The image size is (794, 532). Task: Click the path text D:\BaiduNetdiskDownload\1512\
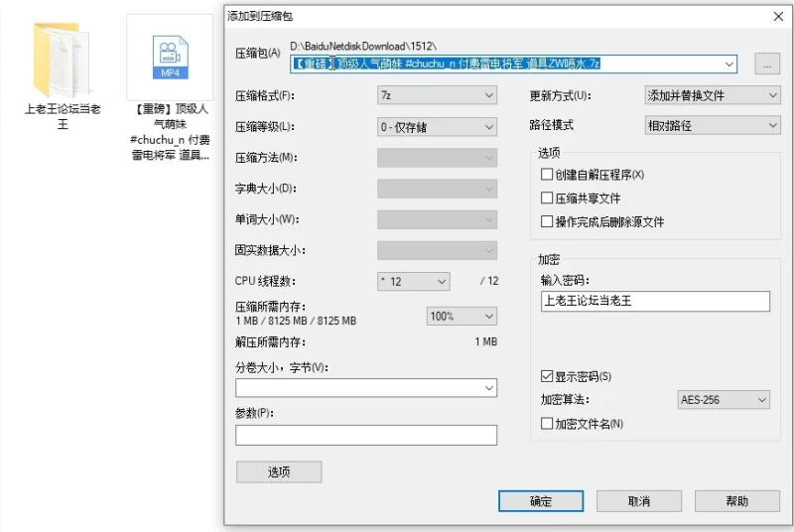click(x=363, y=46)
